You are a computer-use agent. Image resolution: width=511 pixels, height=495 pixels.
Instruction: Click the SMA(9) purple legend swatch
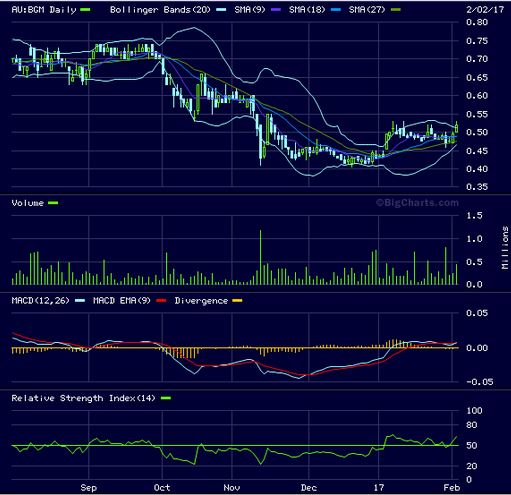[x=276, y=10]
